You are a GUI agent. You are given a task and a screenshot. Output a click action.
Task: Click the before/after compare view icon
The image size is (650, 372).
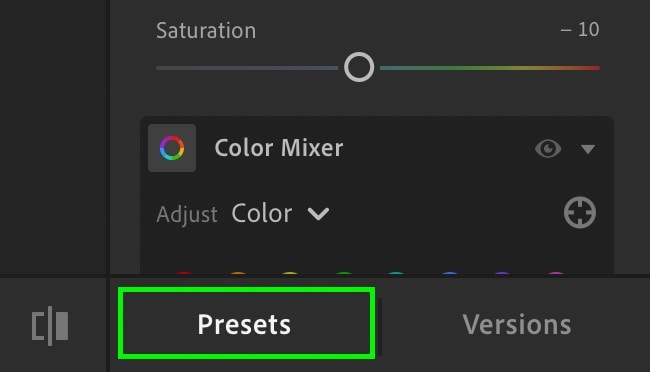coord(50,326)
